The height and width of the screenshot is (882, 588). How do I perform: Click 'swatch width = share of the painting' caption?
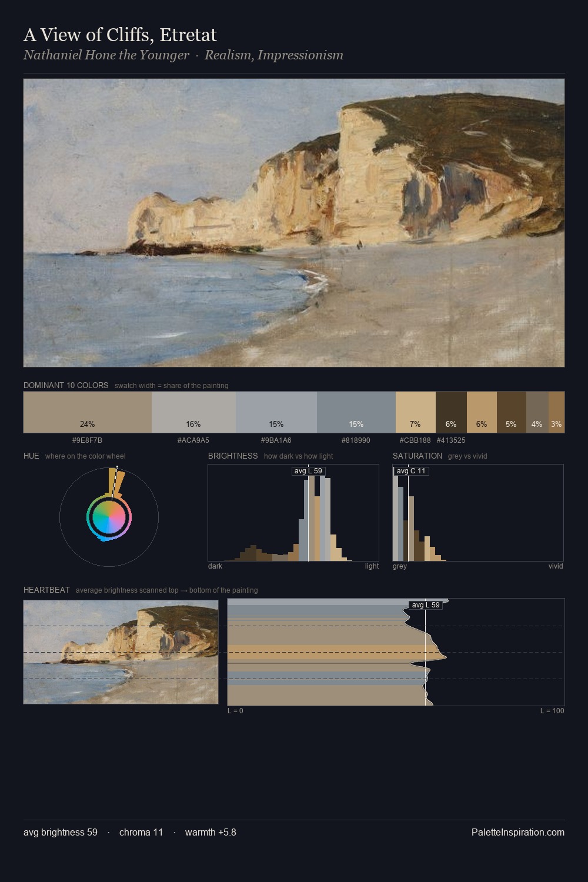click(172, 386)
